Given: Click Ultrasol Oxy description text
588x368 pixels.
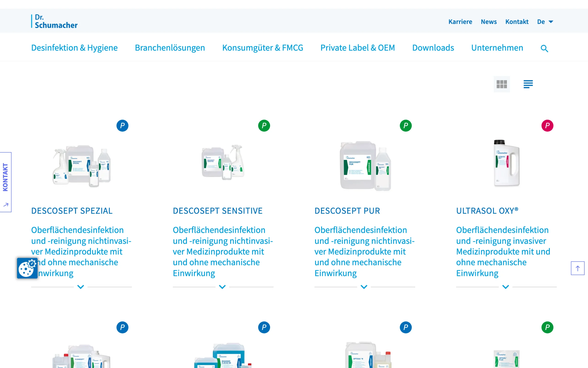Looking at the screenshot, I should pos(503,251).
